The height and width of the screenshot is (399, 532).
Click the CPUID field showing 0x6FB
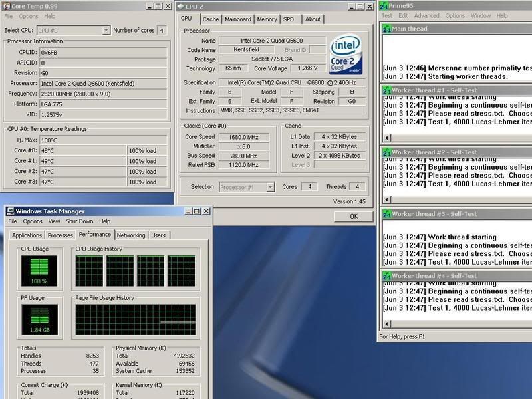coord(103,53)
